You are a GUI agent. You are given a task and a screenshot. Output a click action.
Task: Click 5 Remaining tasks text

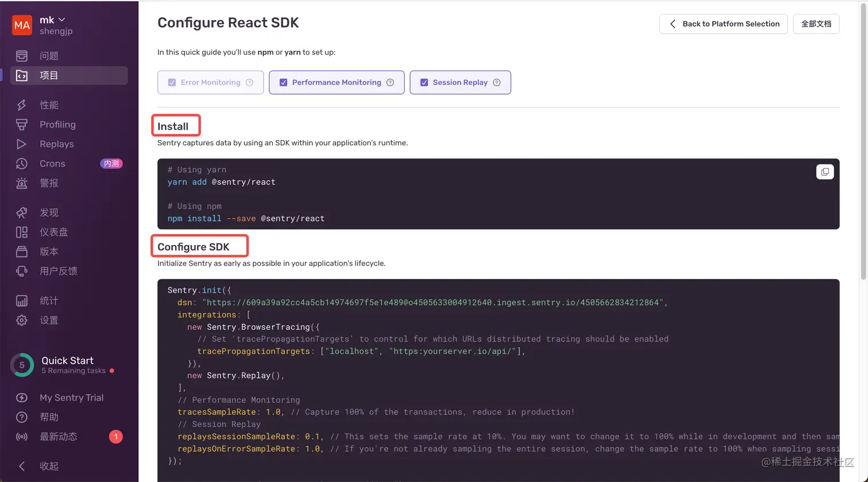click(x=73, y=371)
